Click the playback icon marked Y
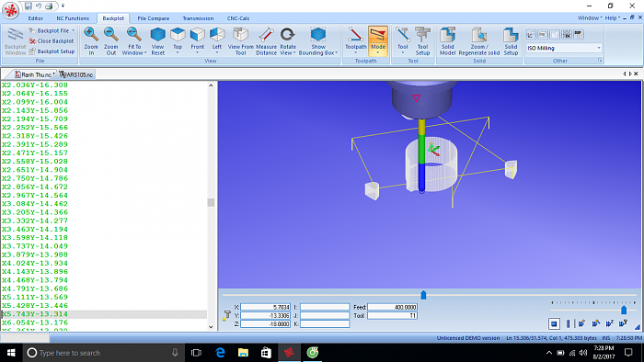Image resolution: width=644 pixels, height=362 pixels. pos(624,324)
